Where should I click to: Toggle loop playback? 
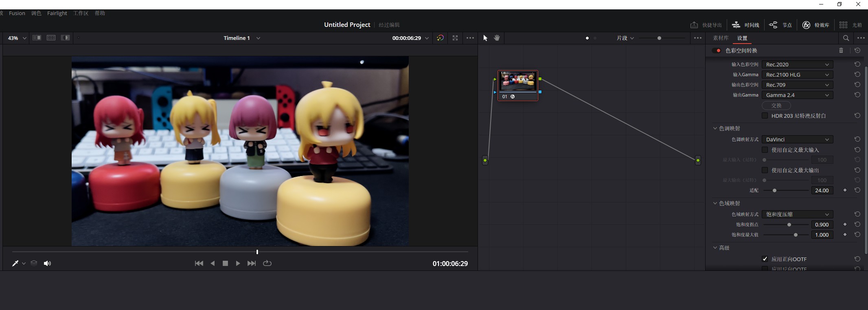267,263
